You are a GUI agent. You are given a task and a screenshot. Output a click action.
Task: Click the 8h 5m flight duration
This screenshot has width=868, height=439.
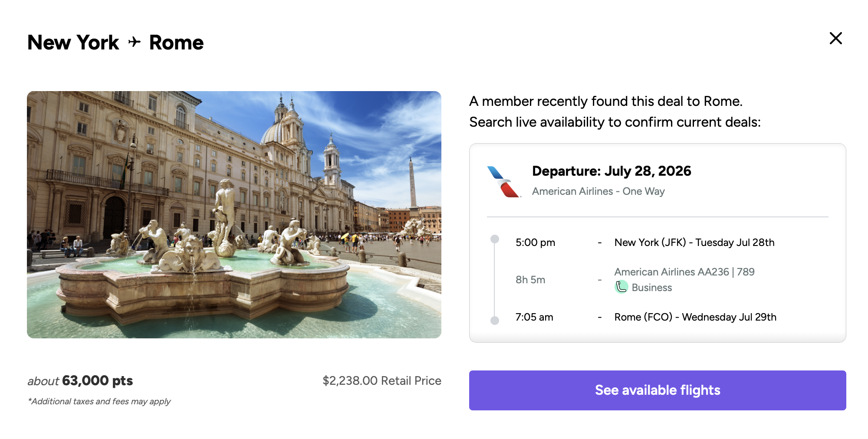(530, 280)
